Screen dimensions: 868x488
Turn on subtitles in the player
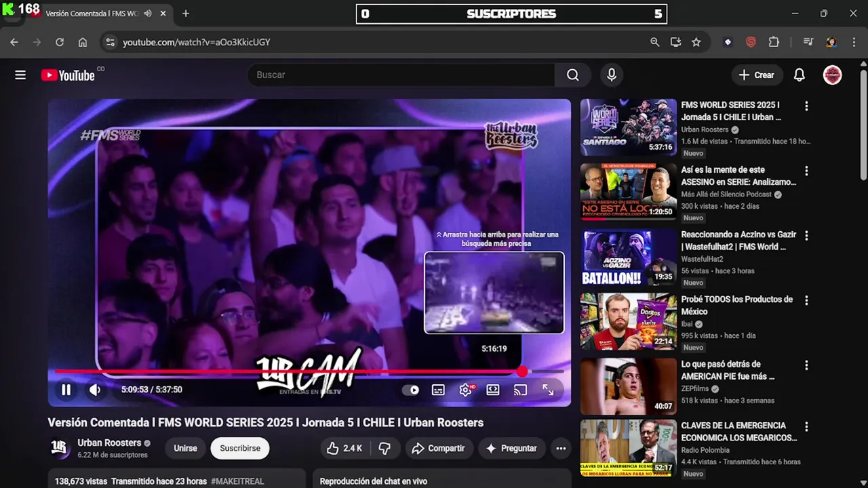(x=439, y=390)
